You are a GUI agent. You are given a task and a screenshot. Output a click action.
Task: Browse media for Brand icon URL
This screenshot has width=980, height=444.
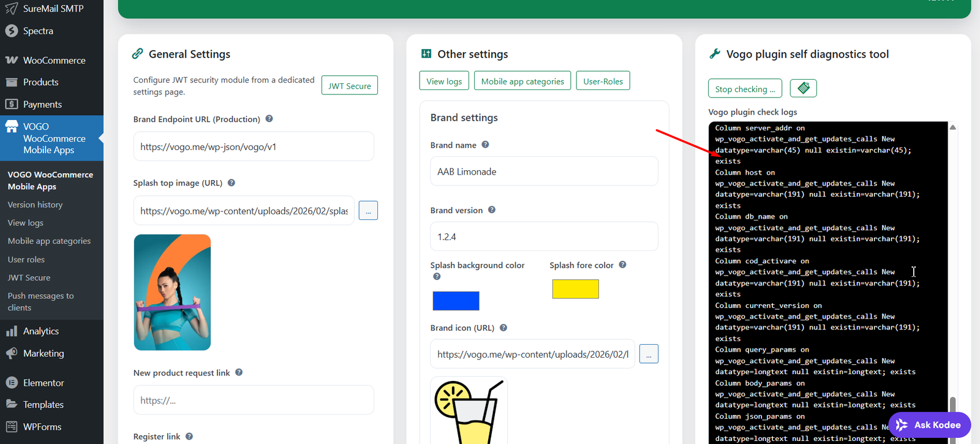[x=649, y=354]
